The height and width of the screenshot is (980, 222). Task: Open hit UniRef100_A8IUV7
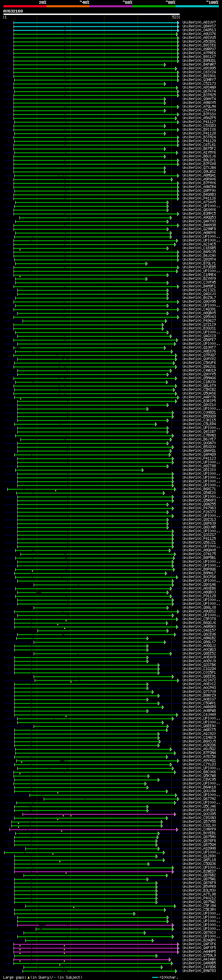pos(199,23)
